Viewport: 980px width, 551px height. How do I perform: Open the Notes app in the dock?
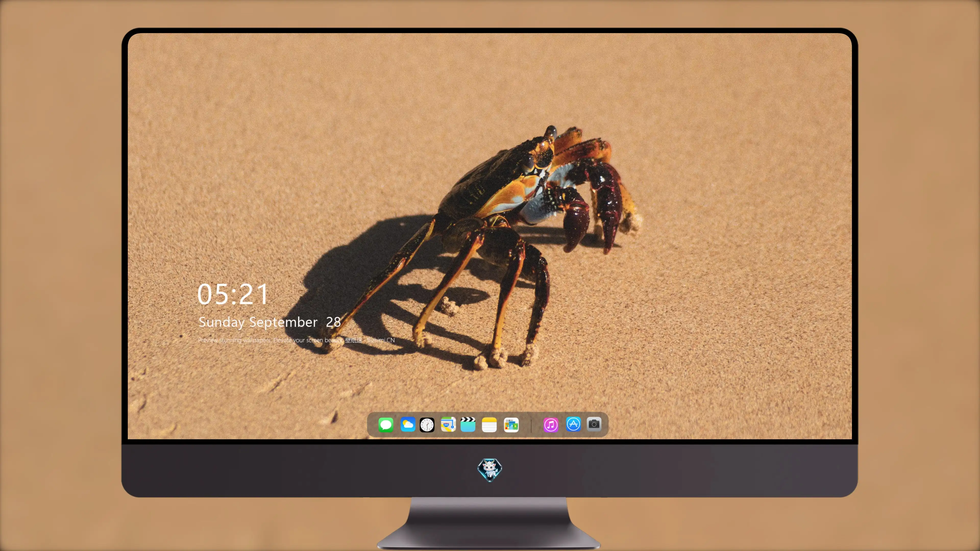click(489, 424)
